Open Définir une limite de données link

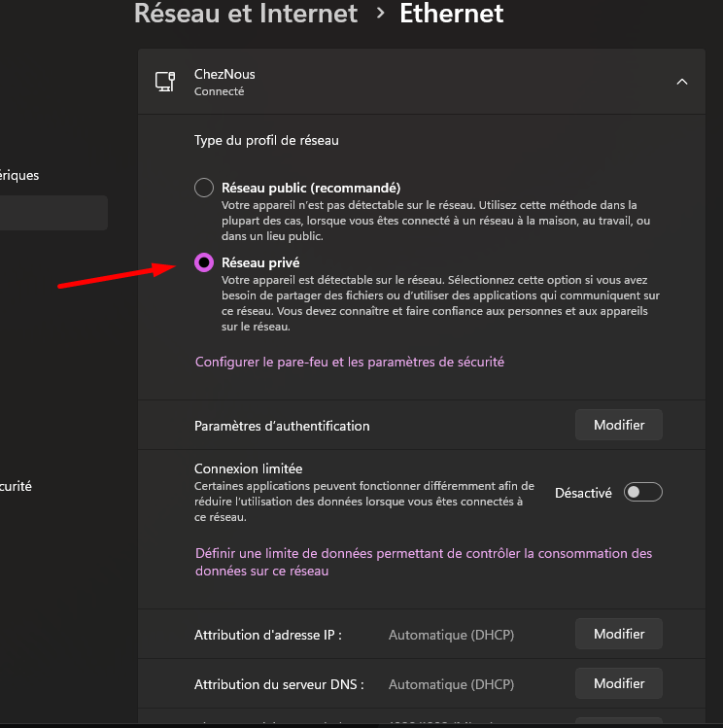[424, 562]
